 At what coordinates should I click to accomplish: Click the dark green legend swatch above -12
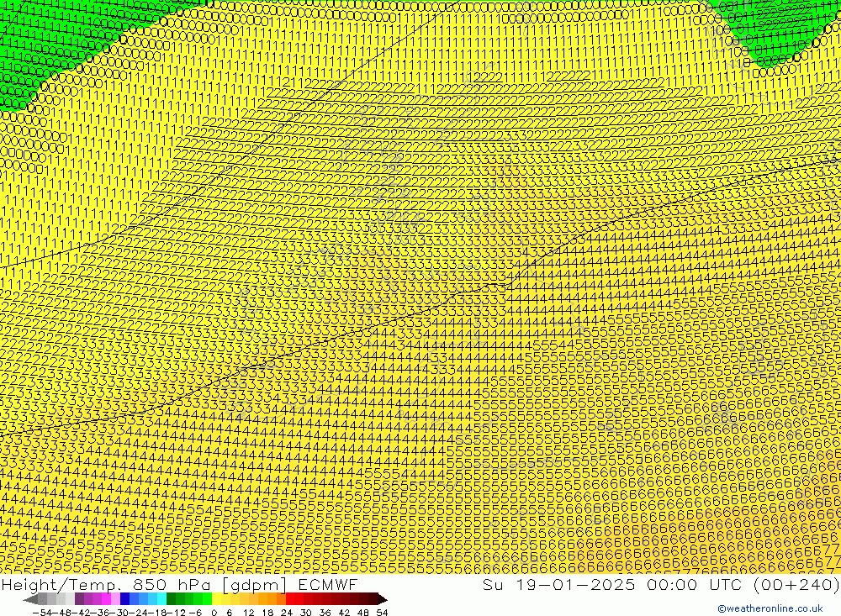click(x=171, y=600)
